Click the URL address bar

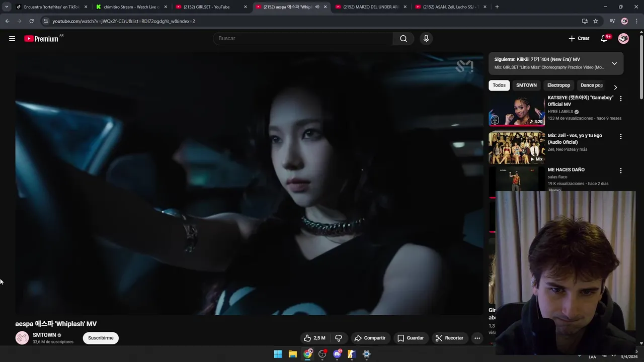(312, 21)
